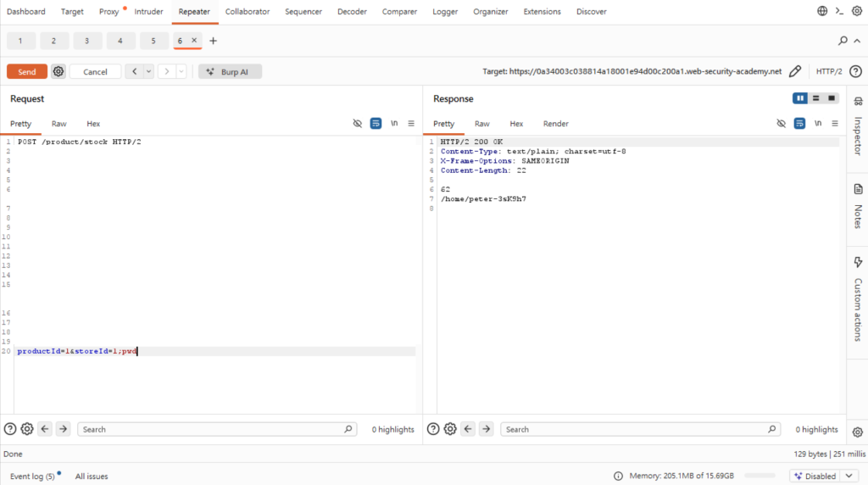The height and width of the screenshot is (485, 868).
Task: Switch response view to Raw
Action: coord(481,124)
